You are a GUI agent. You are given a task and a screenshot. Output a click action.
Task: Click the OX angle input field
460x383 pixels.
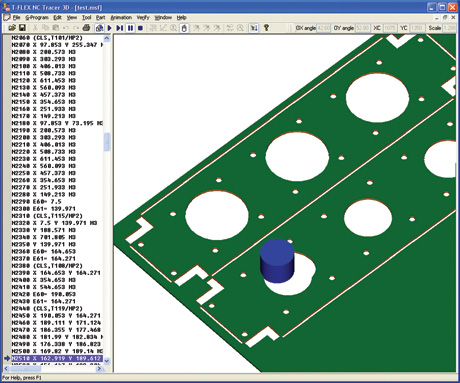click(x=323, y=28)
